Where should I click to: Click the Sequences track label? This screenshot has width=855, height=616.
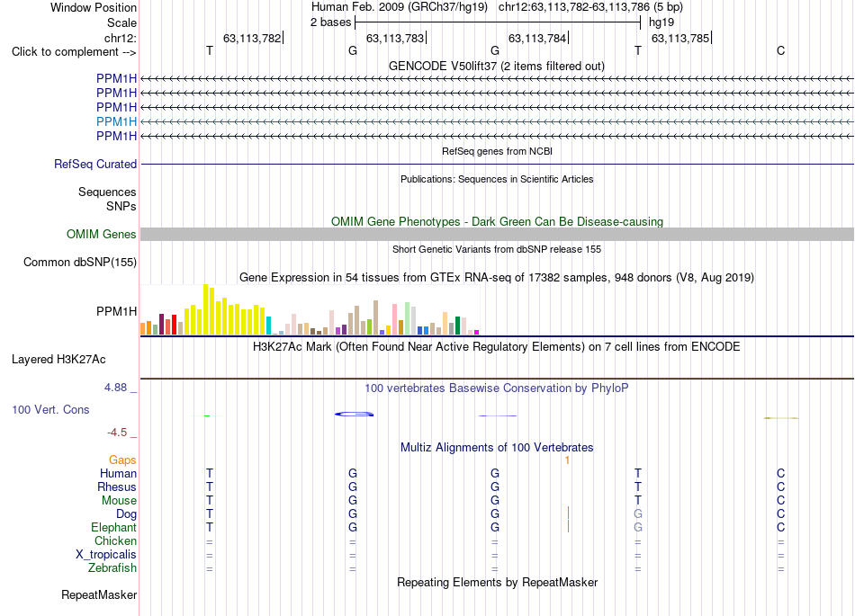(x=107, y=192)
